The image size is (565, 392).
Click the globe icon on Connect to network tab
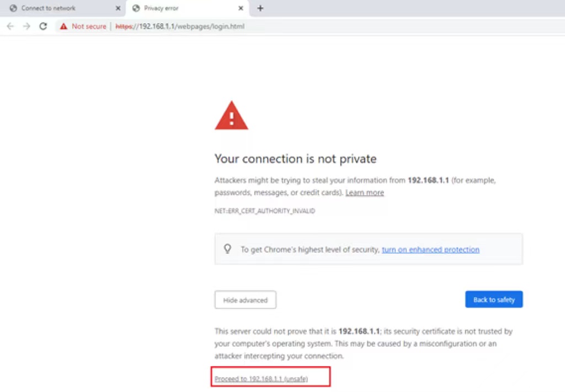(13, 8)
